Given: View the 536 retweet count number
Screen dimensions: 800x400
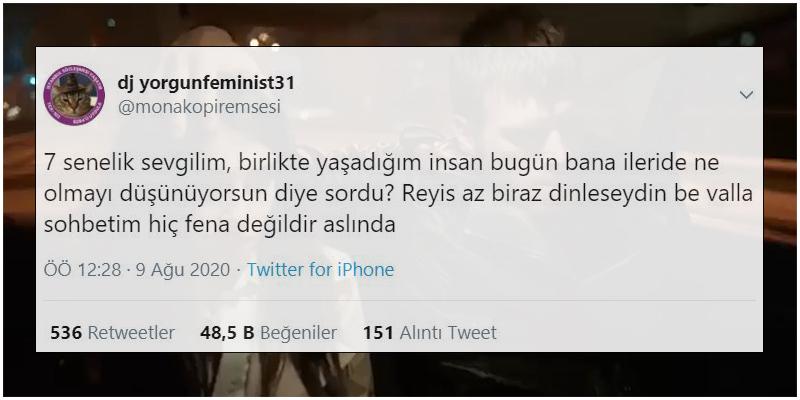Looking at the screenshot, I should tap(66, 333).
